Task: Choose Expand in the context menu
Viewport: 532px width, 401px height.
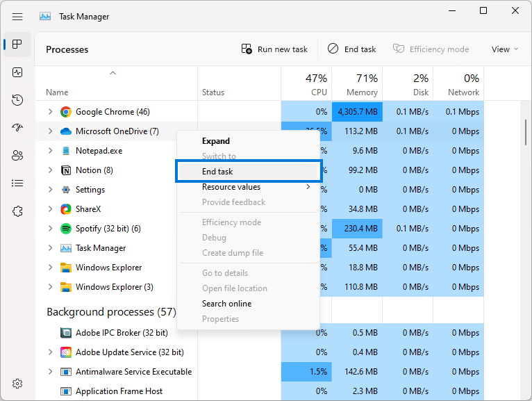Action: (x=249, y=141)
